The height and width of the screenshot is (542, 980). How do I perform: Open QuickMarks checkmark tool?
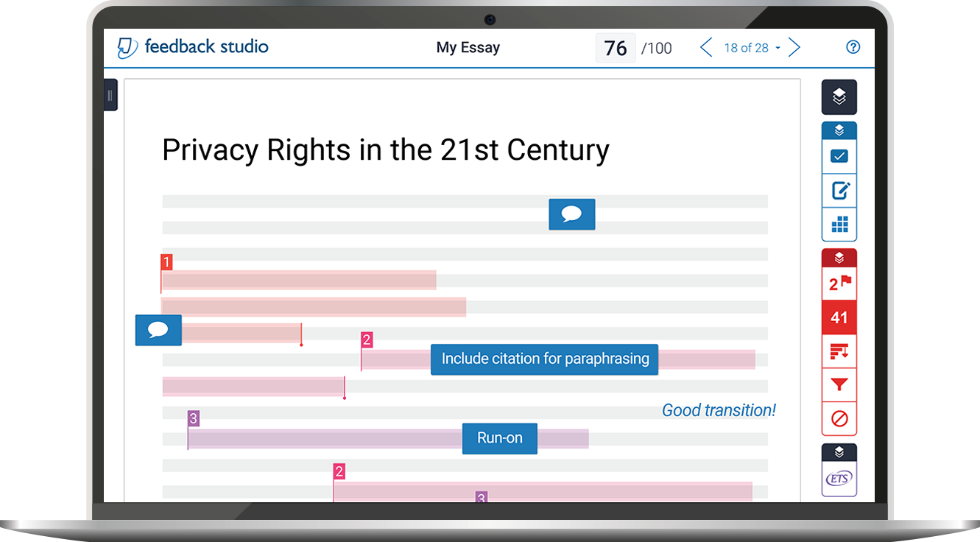(839, 156)
